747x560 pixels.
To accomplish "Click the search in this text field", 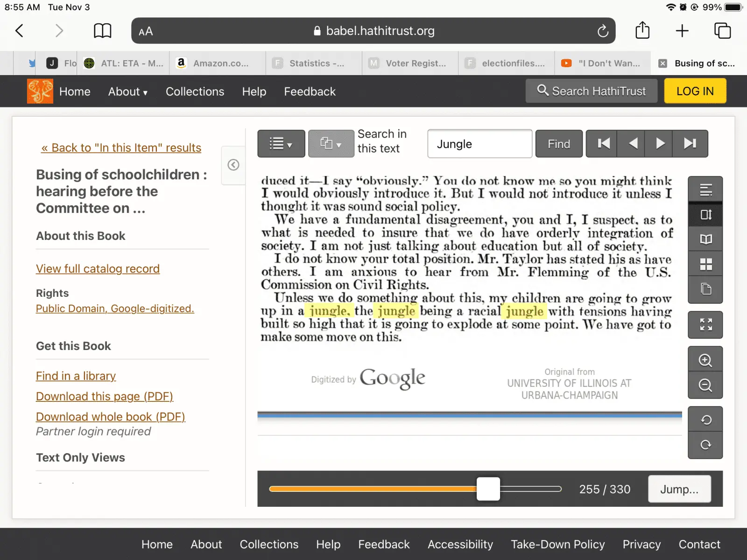I will (x=479, y=144).
